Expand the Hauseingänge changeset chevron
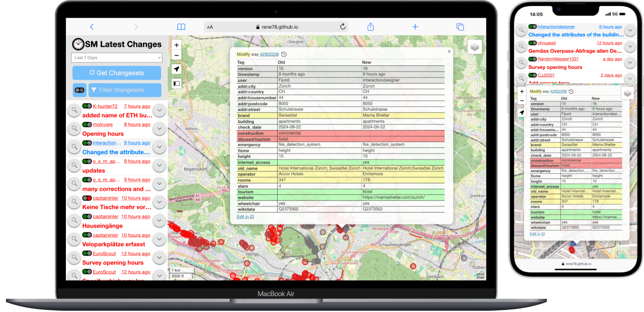Viewport: 644px width, 312px height. click(x=159, y=220)
